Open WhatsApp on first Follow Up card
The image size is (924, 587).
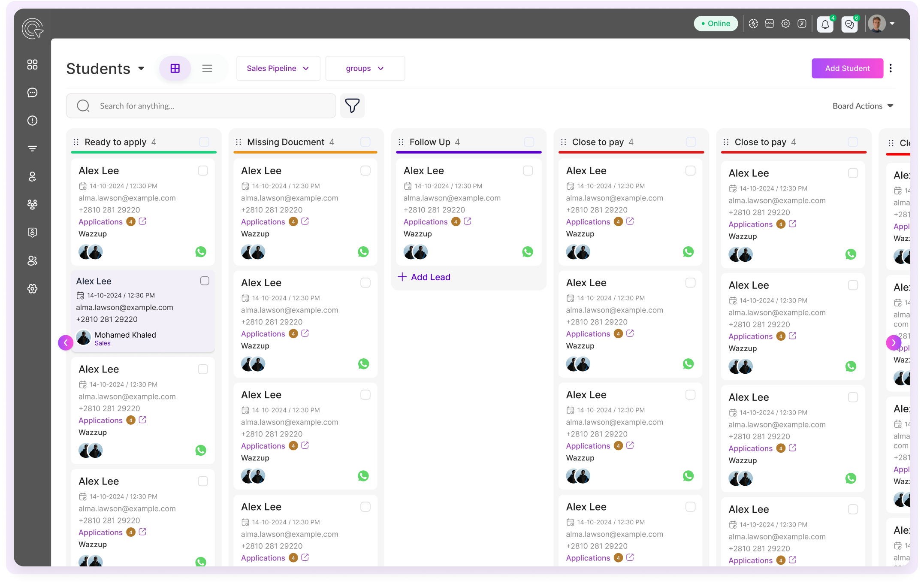(528, 252)
